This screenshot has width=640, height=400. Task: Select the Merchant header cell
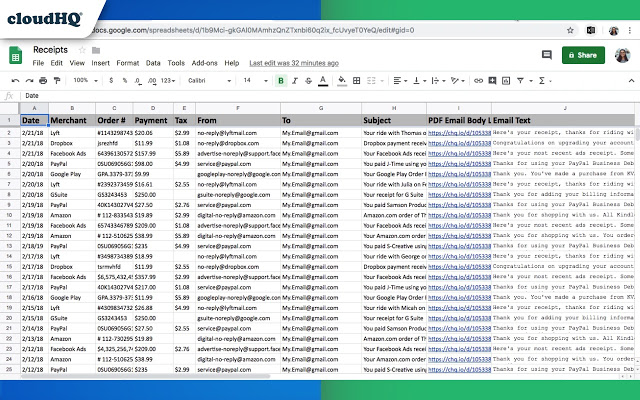point(72,120)
